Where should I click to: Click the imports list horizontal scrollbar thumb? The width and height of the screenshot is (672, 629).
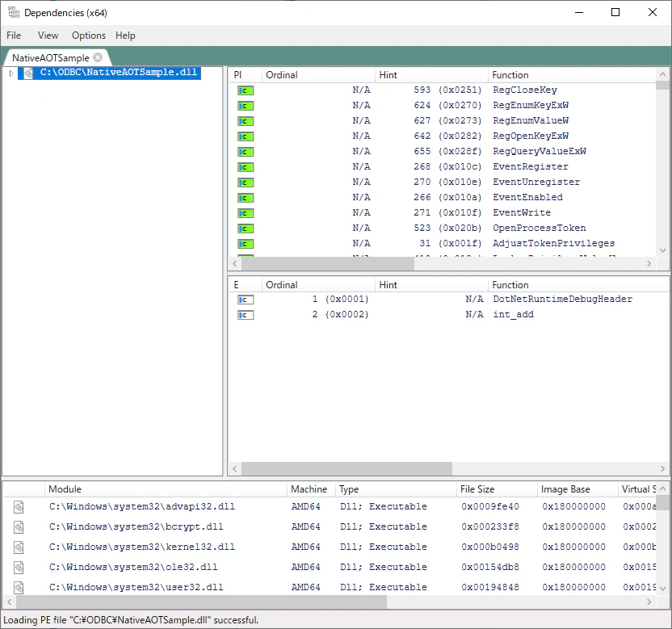point(328,264)
